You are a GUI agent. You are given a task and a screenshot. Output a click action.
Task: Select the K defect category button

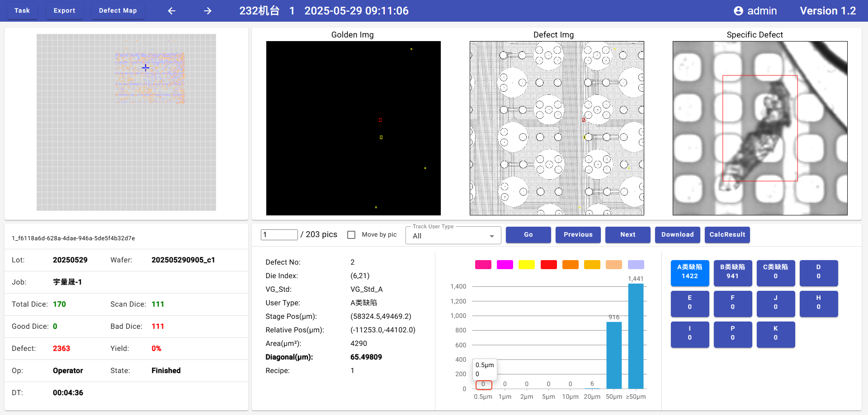point(776,334)
